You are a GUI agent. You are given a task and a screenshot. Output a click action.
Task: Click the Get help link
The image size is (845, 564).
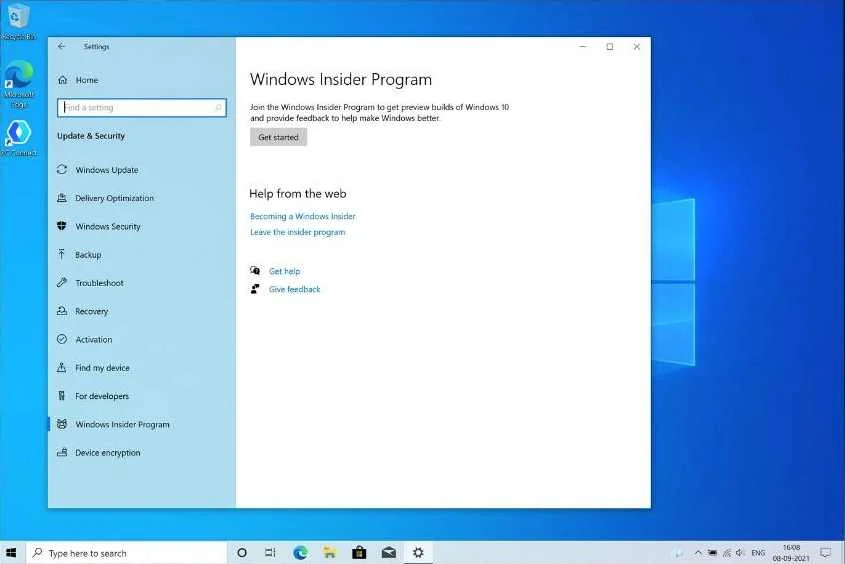click(x=285, y=271)
